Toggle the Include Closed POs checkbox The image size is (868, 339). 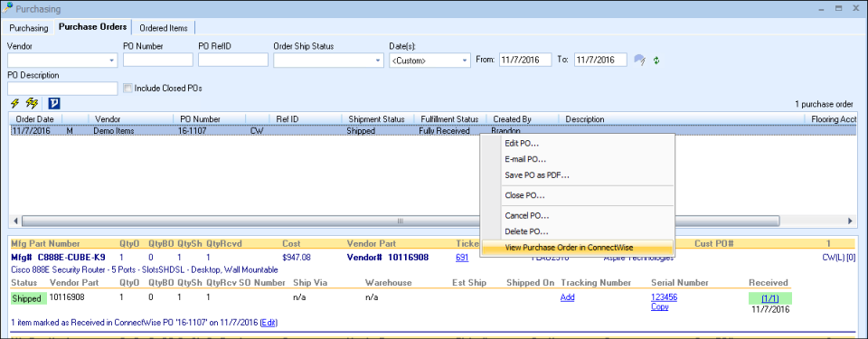coord(127,88)
